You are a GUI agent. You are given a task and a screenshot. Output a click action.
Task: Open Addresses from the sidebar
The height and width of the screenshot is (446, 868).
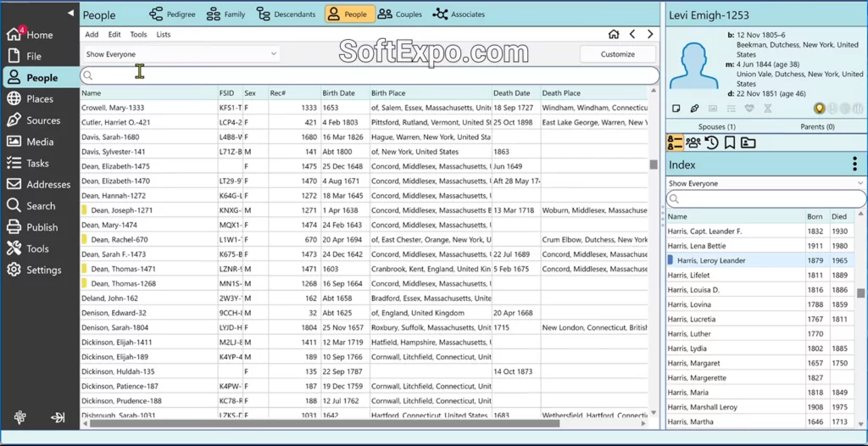[41, 185]
